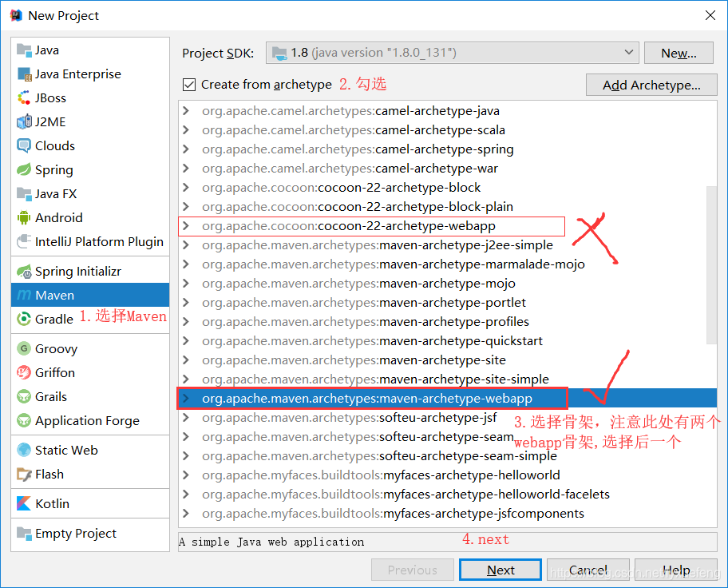Click the Cancel button
This screenshot has width=728, height=588.
point(588,570)
